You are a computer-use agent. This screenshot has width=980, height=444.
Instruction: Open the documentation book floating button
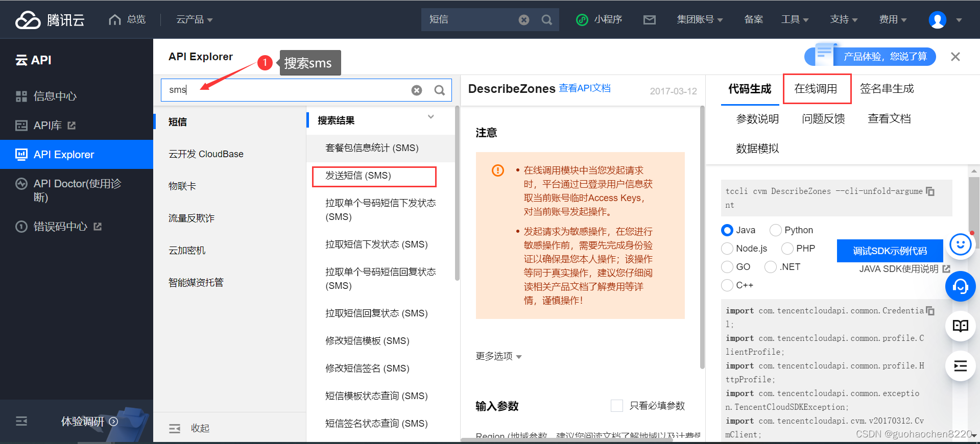click(x=960, y=326)
